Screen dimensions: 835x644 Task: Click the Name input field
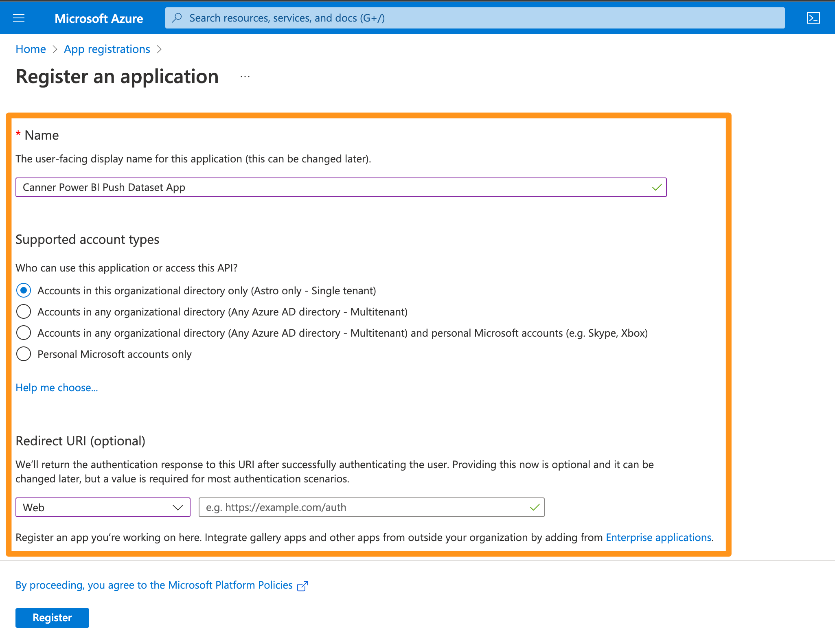pos(340,186)
